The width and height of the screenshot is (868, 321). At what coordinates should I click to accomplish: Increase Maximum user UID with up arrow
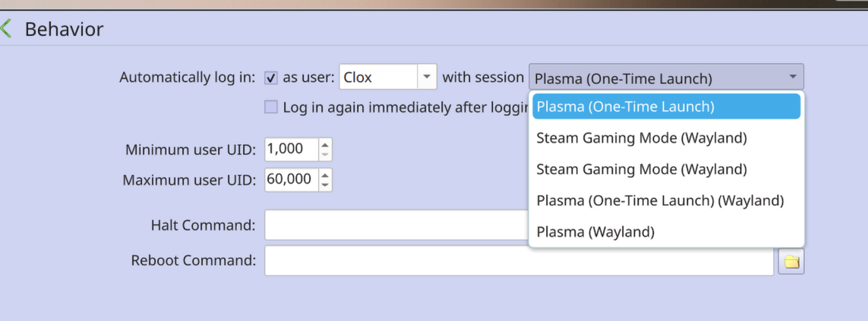point(325,175)
